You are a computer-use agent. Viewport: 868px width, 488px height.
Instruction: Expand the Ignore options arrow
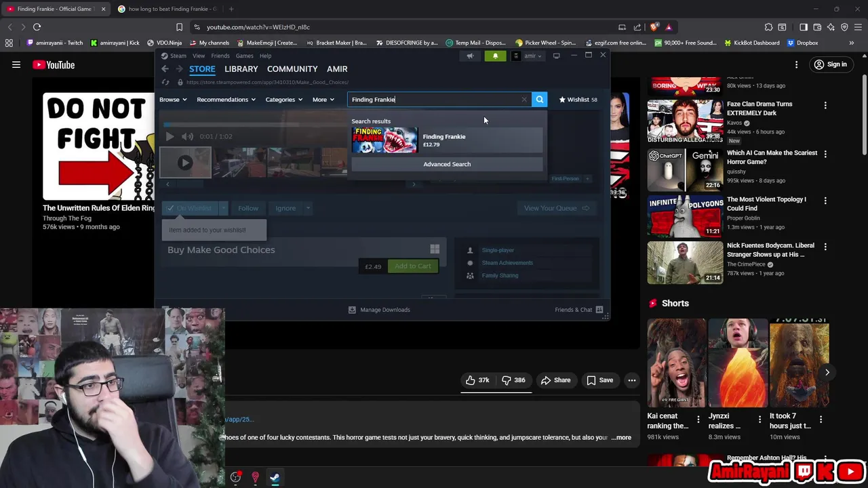308,208
